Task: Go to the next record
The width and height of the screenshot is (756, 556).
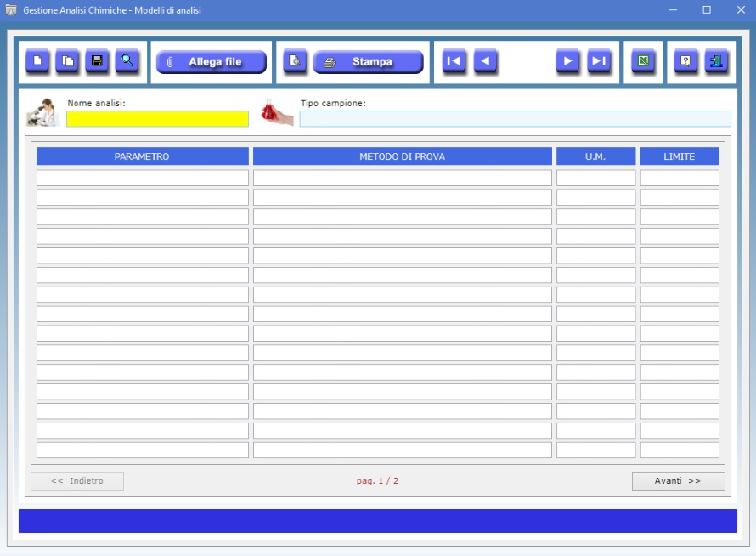Action: pos(567,61)
